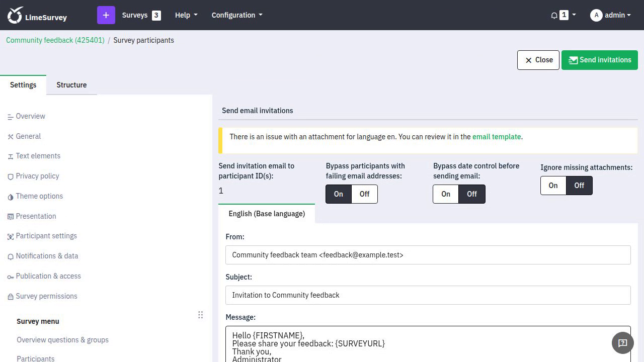Open Overview questions & groups
644x362 pixels.
[62, 340]
